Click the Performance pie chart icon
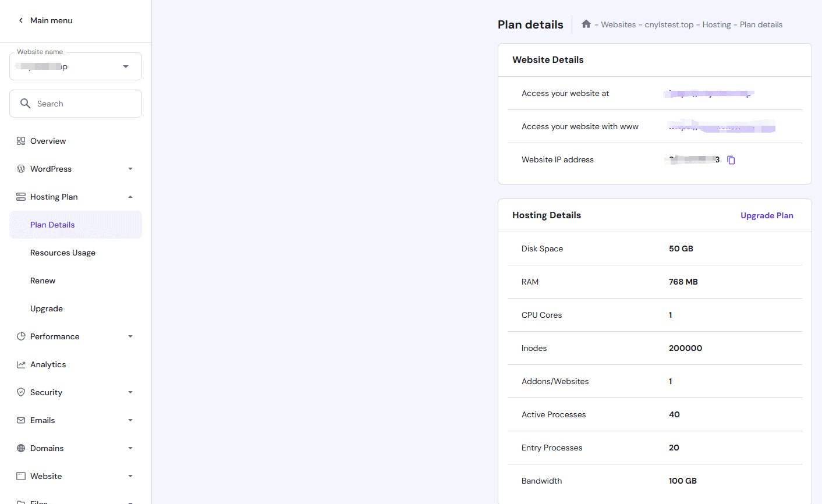Image resolution: width=822 pixels, height=504 pixels. point(21,336)
